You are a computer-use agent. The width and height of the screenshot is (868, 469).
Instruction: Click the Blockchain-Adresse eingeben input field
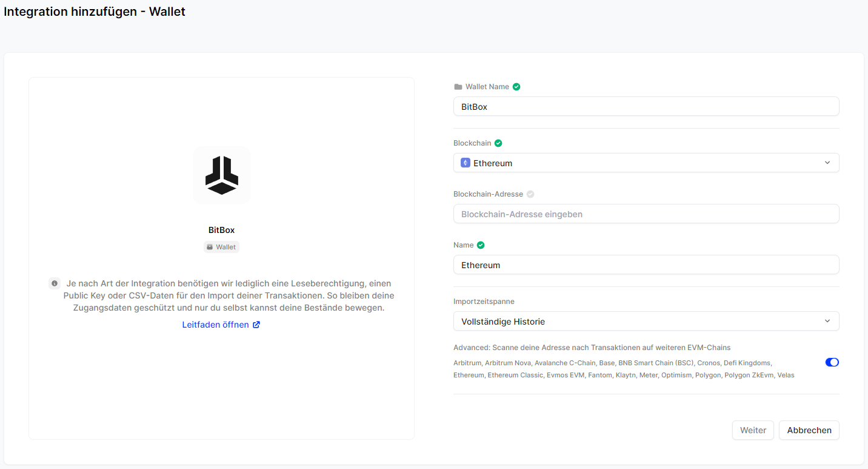point(646,214)
